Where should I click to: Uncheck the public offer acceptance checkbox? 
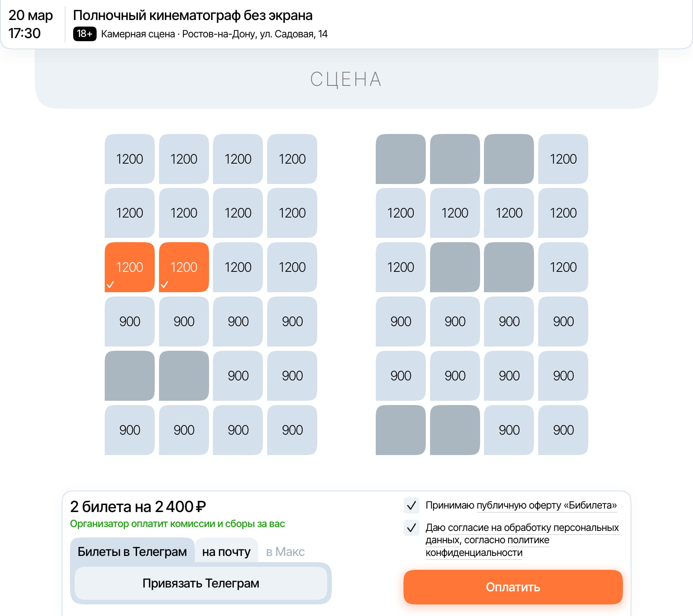tap(411, 505)
